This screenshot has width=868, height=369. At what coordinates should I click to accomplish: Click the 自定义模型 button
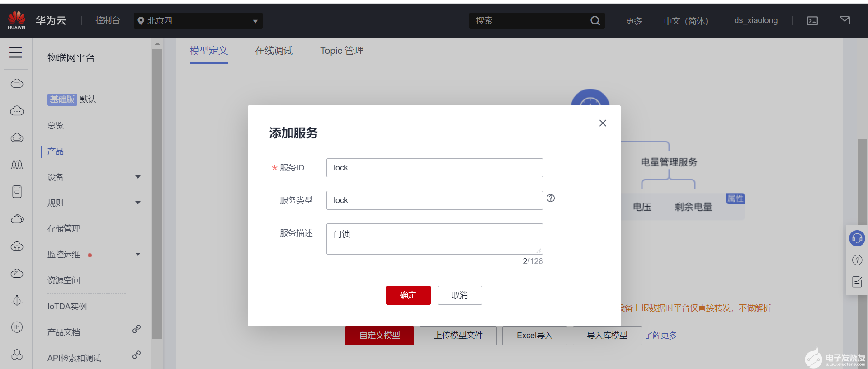point(379,336)
